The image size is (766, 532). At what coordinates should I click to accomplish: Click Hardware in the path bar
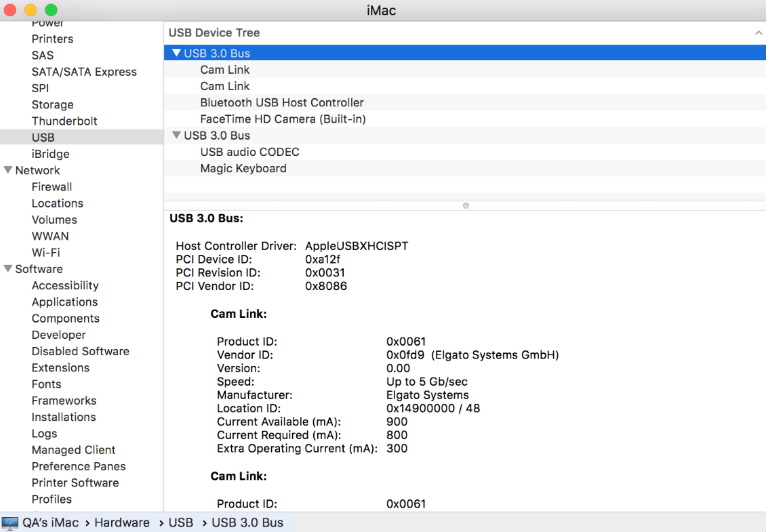pos(121,523)
